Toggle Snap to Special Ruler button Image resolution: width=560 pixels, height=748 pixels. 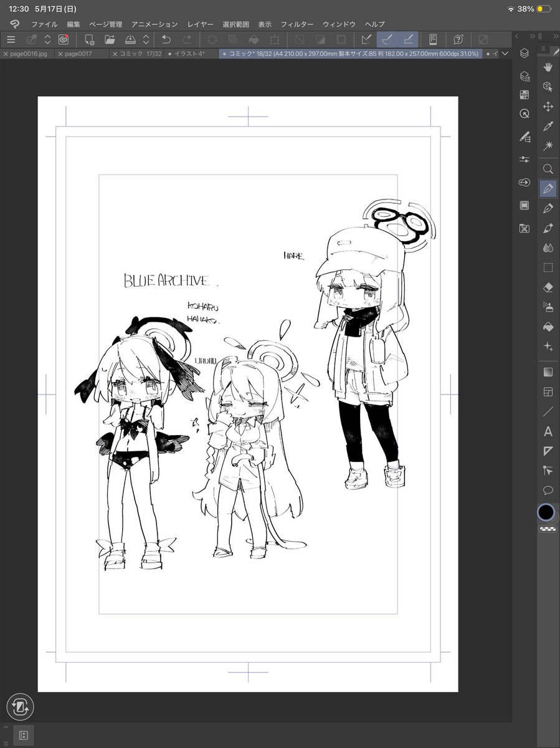[387, 39]
